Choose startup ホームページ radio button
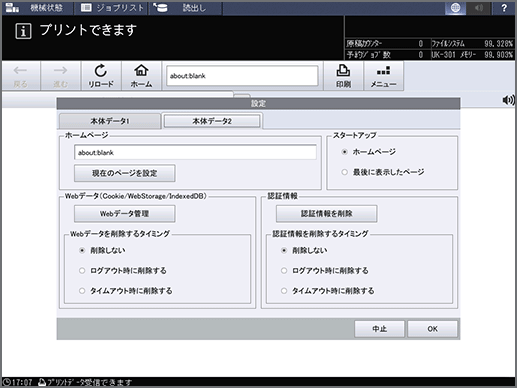 click(x=345, y=152)
